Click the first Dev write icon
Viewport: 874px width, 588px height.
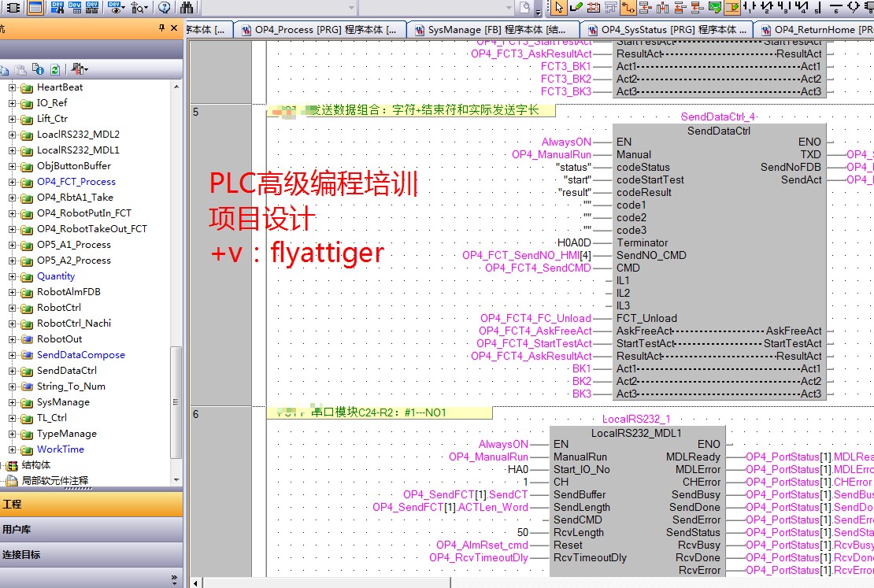tap(57, 7)
